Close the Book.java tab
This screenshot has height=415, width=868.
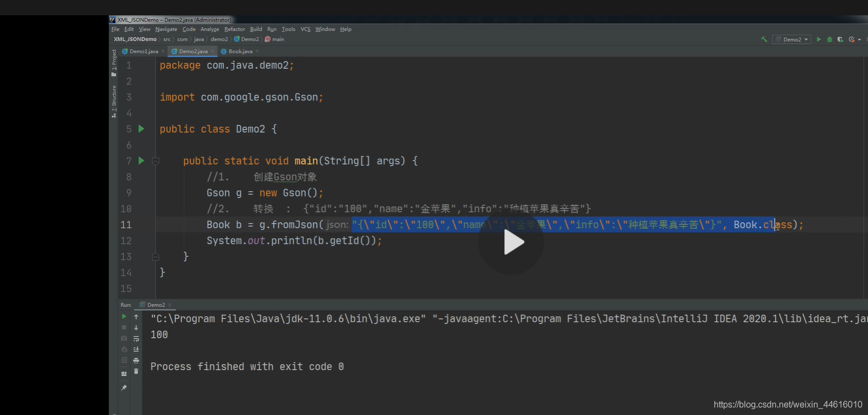click(257, 51)
